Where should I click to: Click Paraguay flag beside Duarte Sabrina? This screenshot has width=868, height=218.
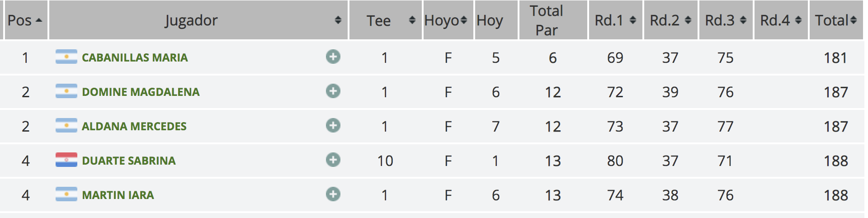coord(66,160)
